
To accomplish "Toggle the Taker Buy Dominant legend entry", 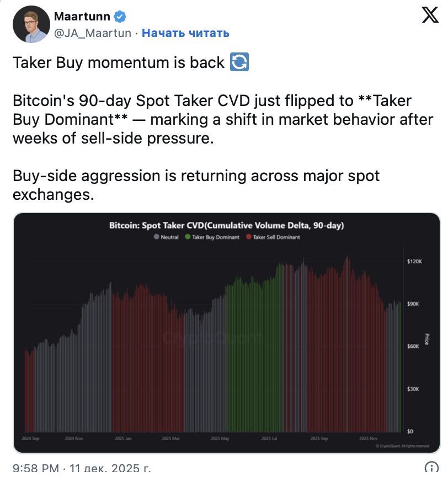I will coord(212,237).
